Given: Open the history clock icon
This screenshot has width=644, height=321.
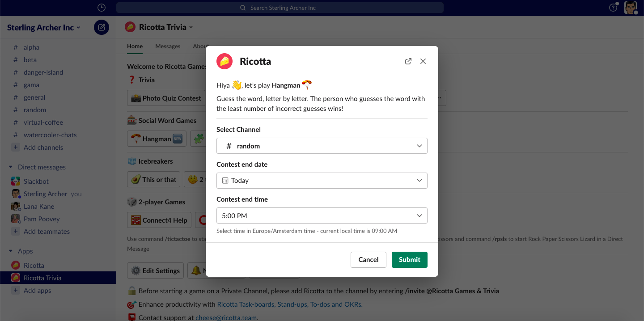Looking at the screenshot, I should click(102, 8).
